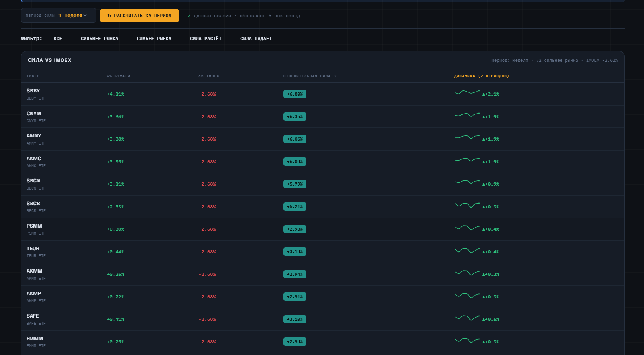This screenshot has width=644, height=355.
Task: Click the +2.94% relative strength badge
Action: (295, 274)
